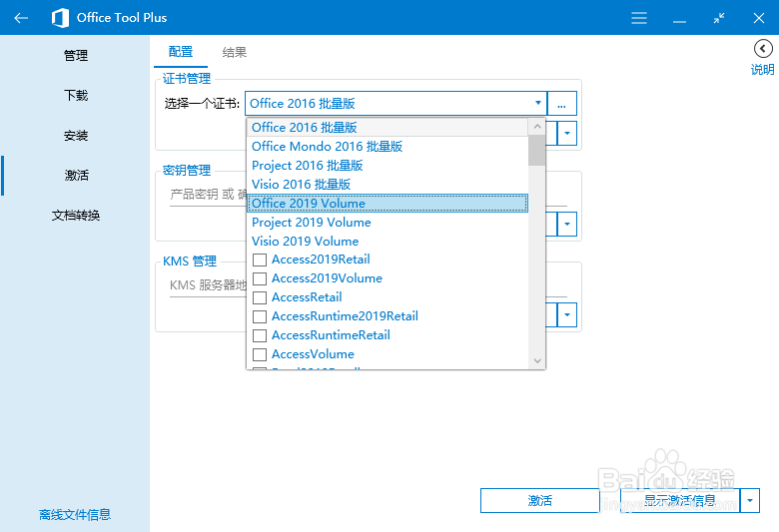The width and height of the screenshot is (779, 532).
Task: Select the AccessVolume checkbox
Action: (260, 354)
